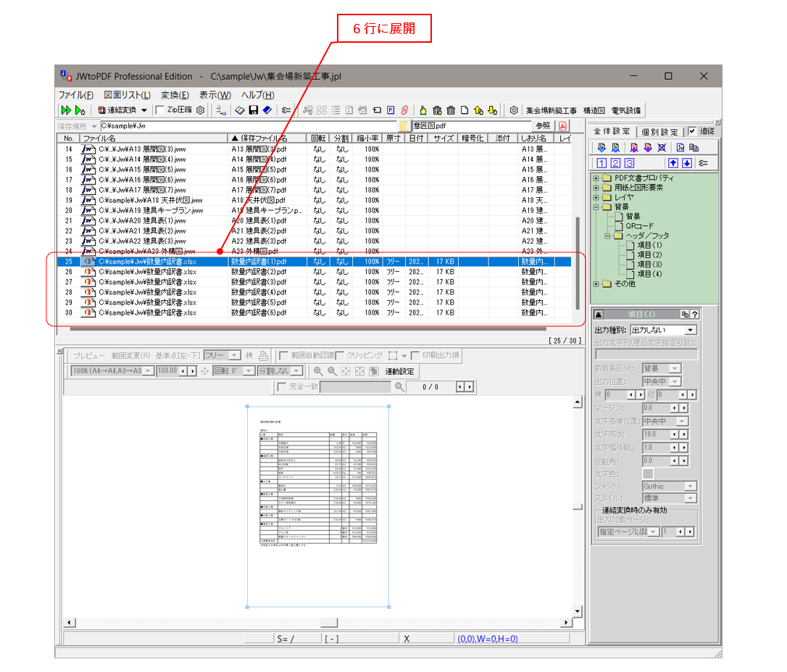Click the copy settings icon in the right panel

click(694, 147)
